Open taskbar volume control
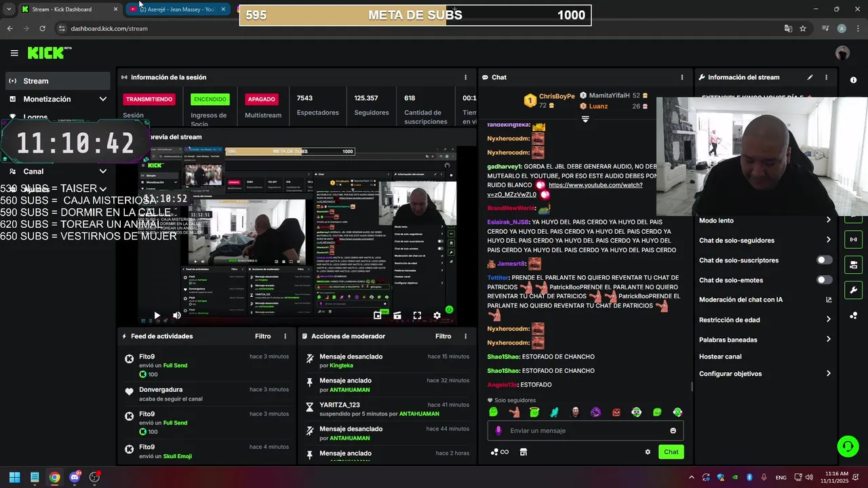 point(808,477)
